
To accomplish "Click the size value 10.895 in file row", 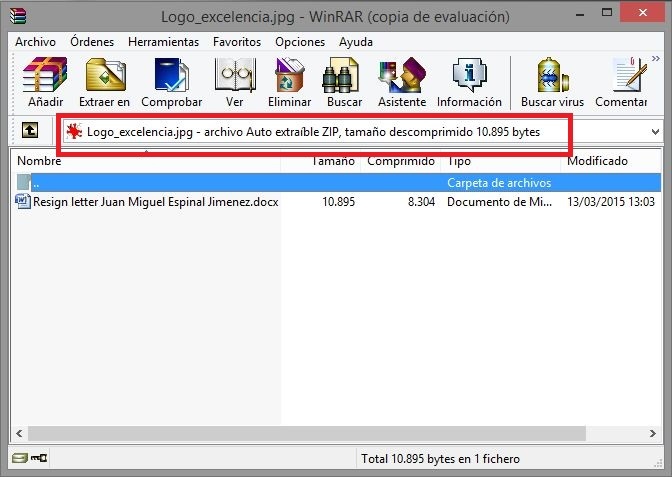I will click(x=339, y=201).
